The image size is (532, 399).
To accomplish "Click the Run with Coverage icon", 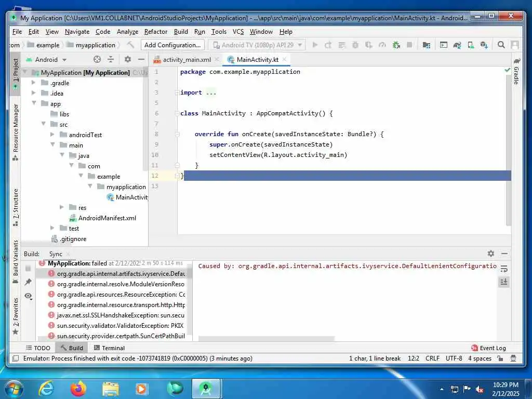I will click(369, 45).
